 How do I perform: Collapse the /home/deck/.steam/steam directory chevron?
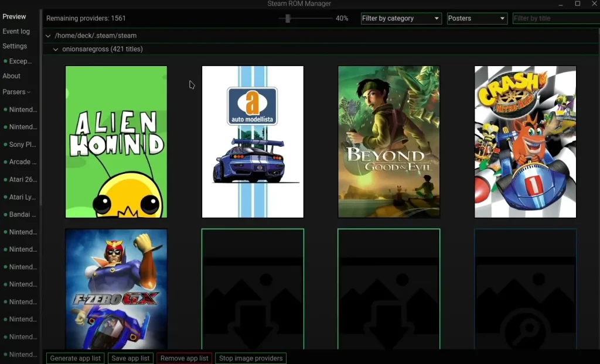[48, 36]
